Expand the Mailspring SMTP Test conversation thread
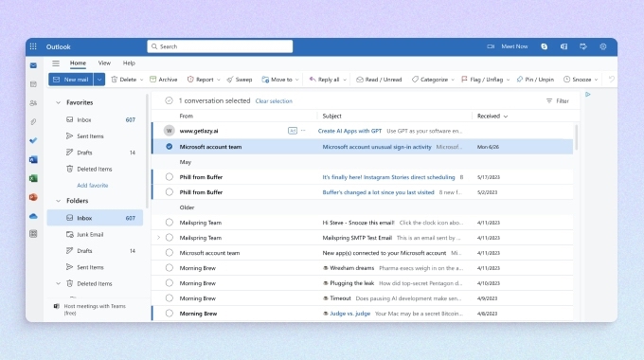 pos(158,238)
